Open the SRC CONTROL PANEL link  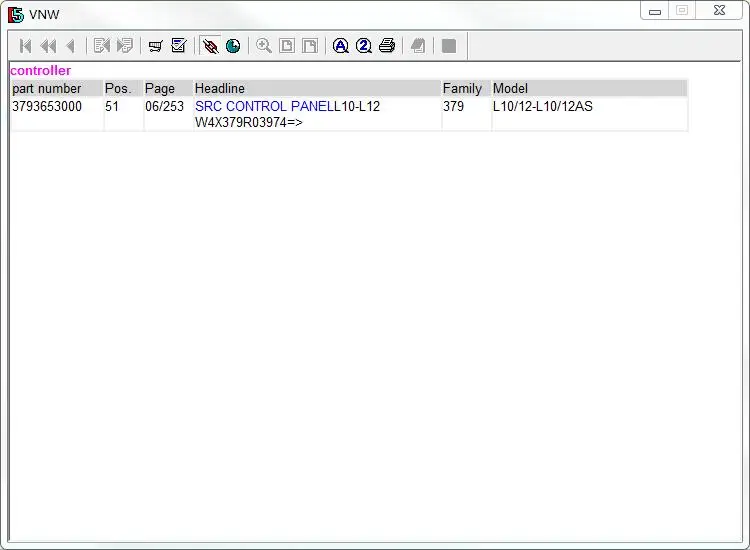(267, 106)
